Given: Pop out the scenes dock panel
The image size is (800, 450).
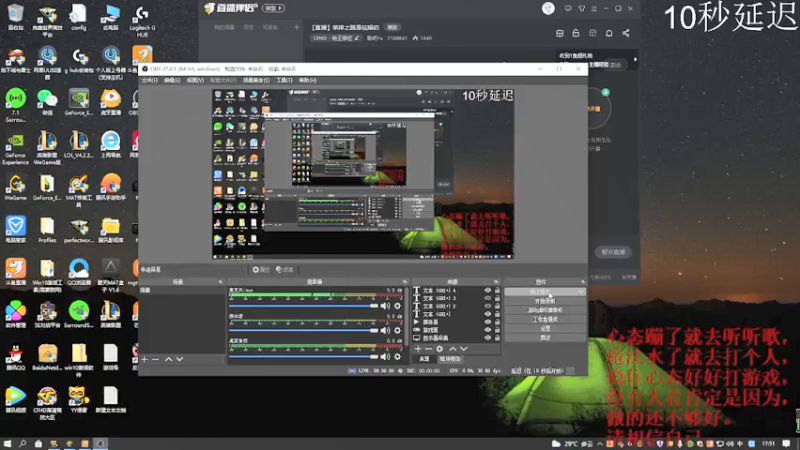Looking at the screenshot, I should 220,282.
